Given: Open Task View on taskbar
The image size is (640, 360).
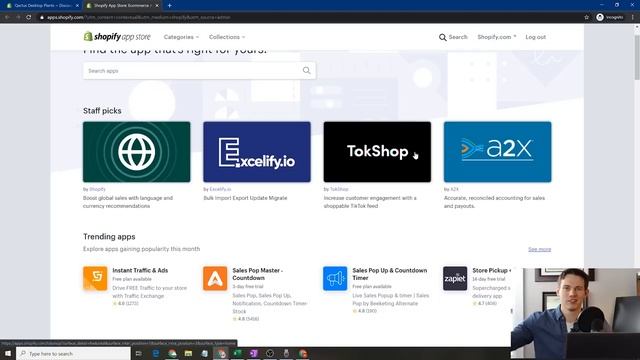Looking at the screenshot, I should (x=139, y=353).
